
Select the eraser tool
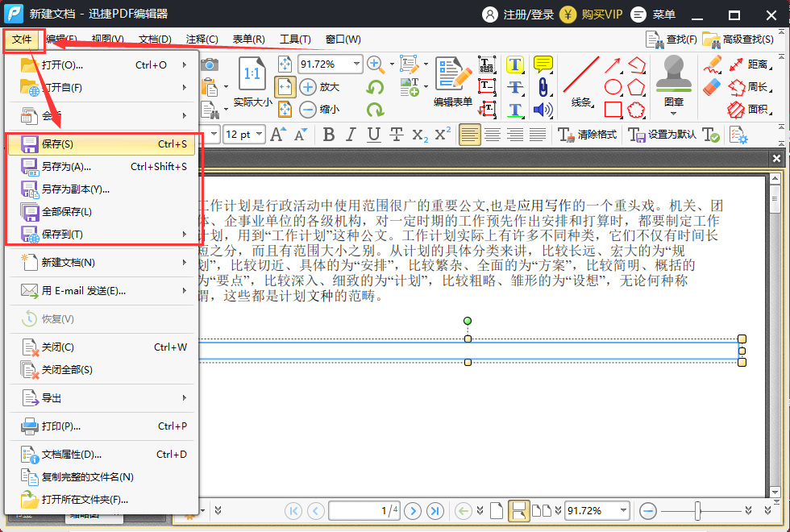point(711,87)
